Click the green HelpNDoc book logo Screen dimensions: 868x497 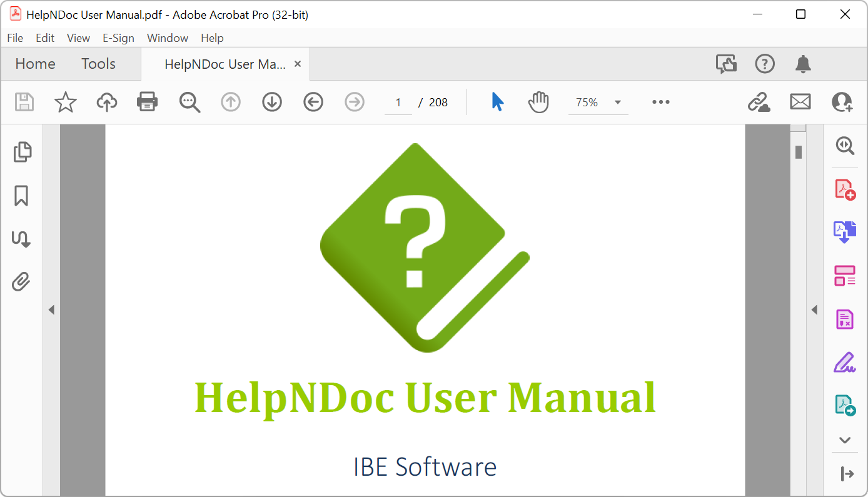pyautogui.click(x=425, y=248)
